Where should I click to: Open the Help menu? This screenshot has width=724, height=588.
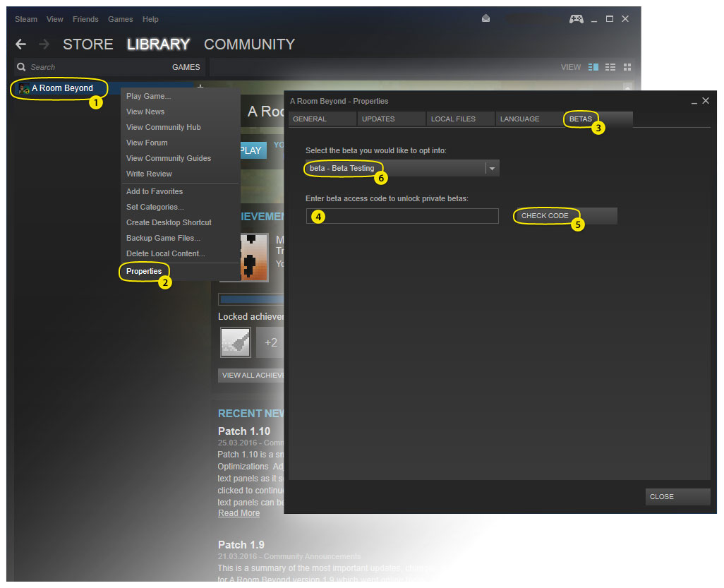pyautogui.click(x=150, y=19)
